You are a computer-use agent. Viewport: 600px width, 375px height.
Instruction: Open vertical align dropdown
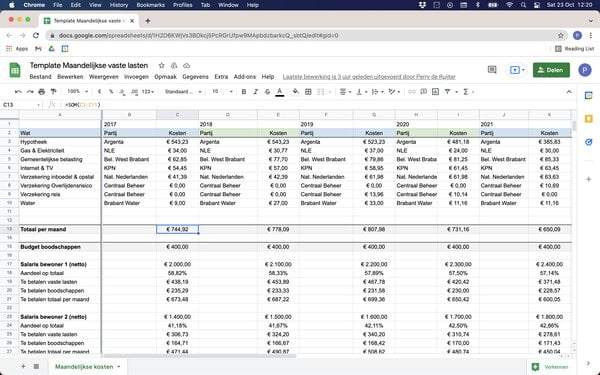[x=361, y=92]
